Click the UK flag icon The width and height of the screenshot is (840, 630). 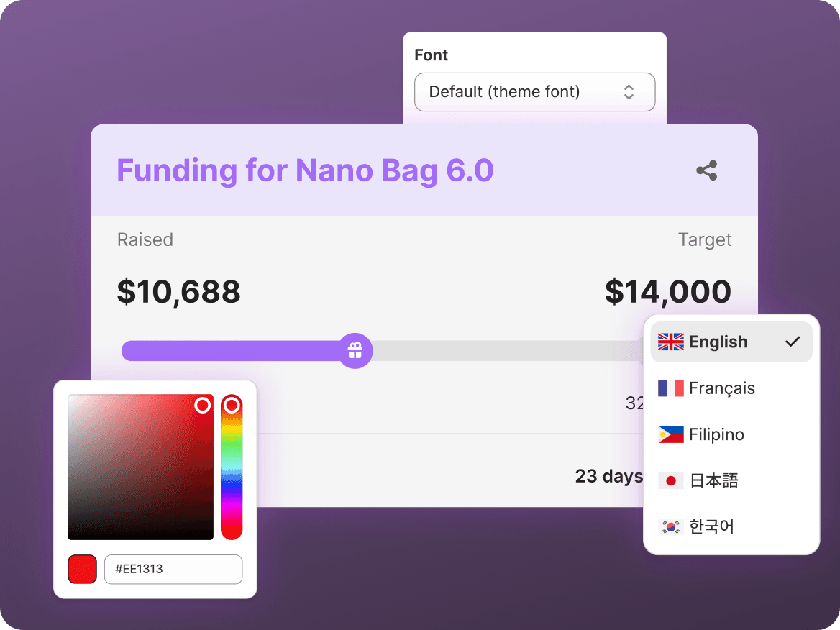coord(671,342)
